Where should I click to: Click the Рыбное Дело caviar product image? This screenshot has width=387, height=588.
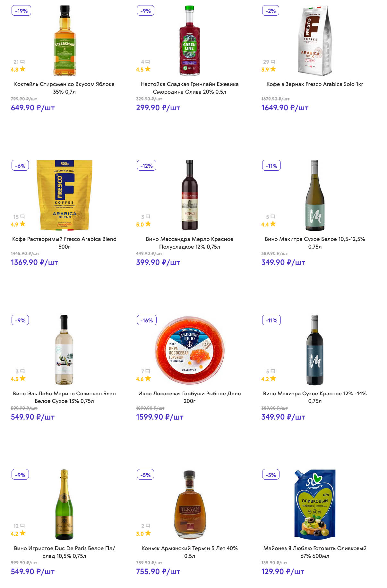pos(189,350)
